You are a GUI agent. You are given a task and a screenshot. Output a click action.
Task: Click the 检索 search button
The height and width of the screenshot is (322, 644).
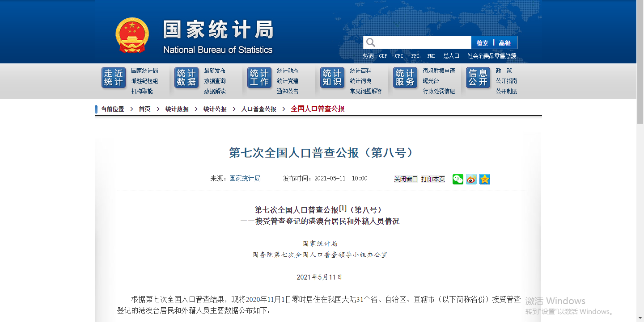(482, 43)
